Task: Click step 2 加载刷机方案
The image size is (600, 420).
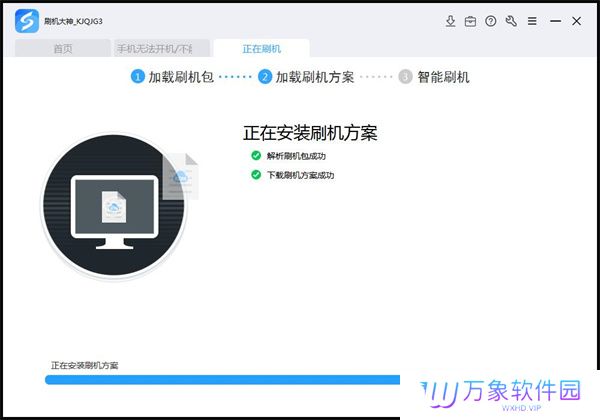Action: [x=306, y=77]
